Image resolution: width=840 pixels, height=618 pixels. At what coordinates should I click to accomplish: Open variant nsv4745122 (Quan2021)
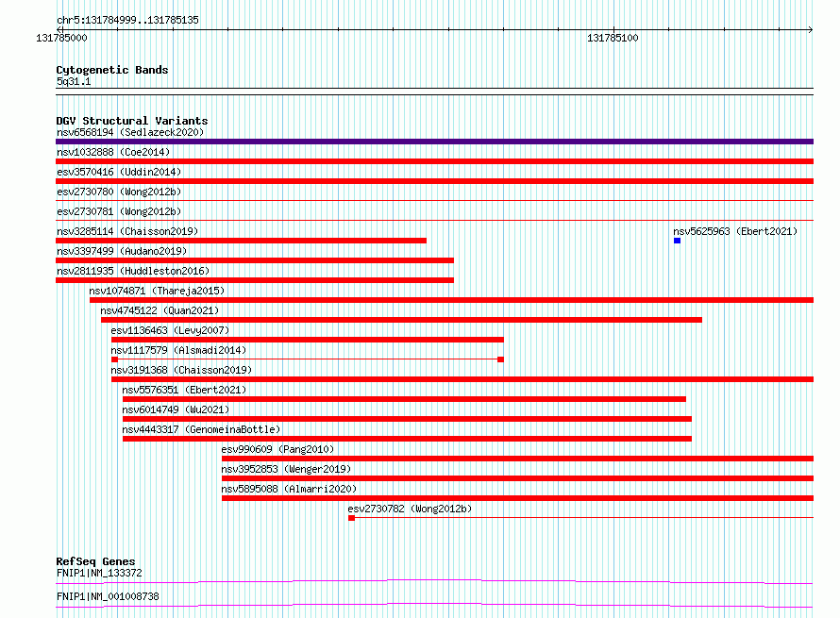pos(160,310)
